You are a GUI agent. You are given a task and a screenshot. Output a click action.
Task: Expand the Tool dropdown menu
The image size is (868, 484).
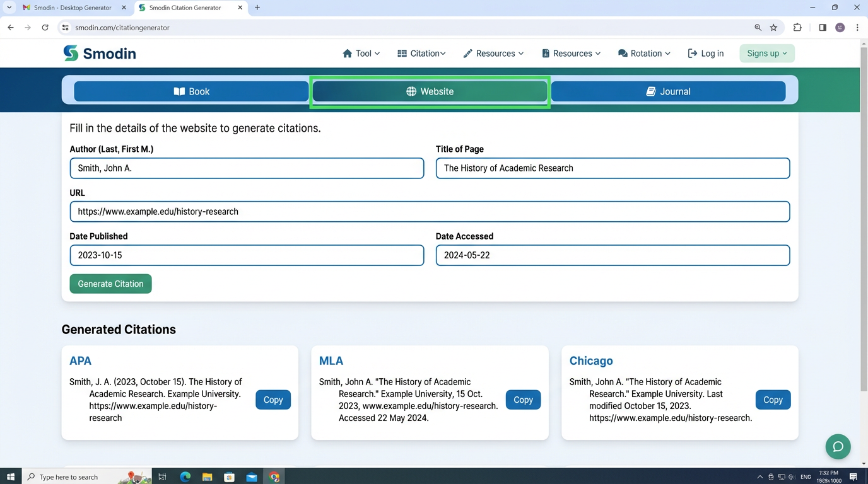[361, 54]
